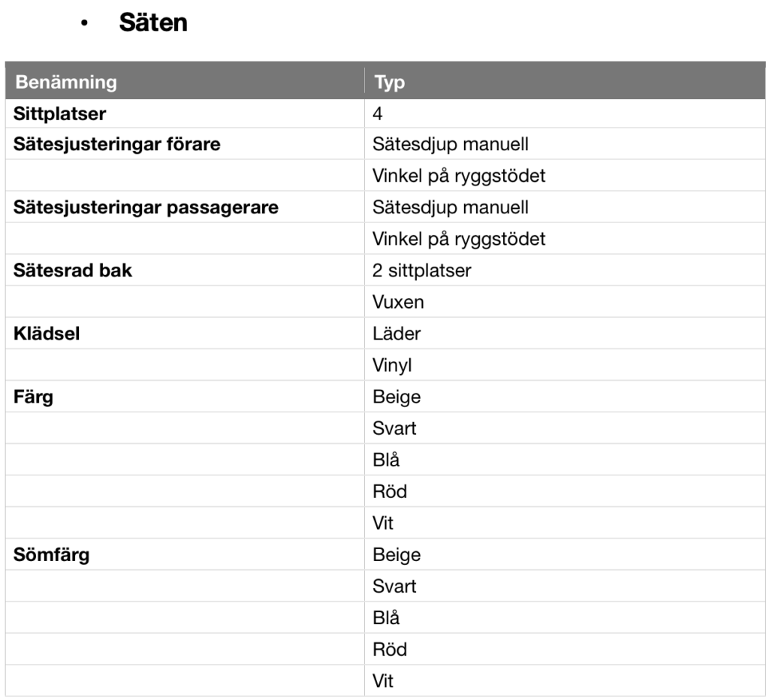Click Röd in the Färg section
The image size is (769, 700).
(x=390, y=492)
